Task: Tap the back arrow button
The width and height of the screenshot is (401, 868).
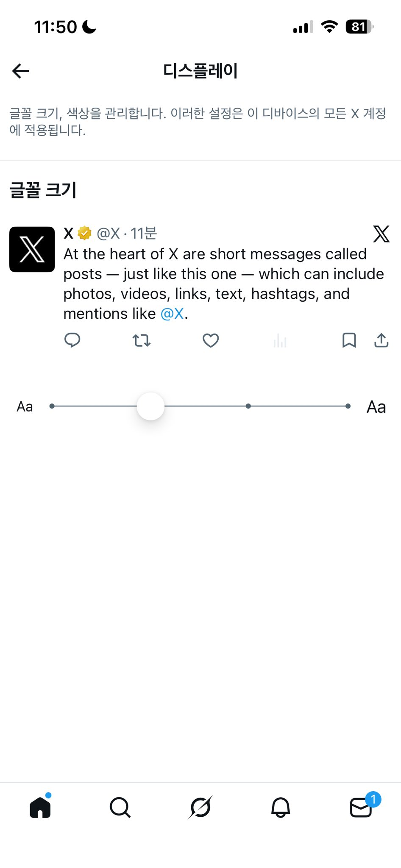Action: [x=21, y=71]
